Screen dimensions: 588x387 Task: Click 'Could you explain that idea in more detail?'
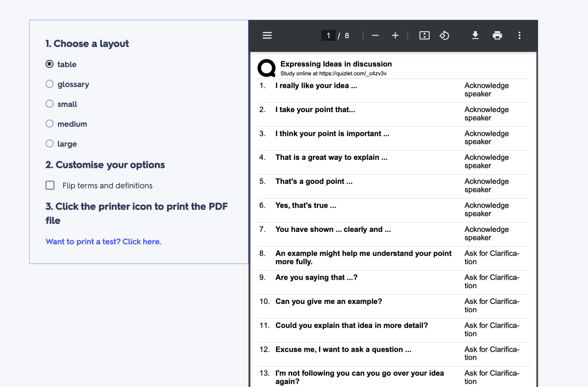pos(352,326)
